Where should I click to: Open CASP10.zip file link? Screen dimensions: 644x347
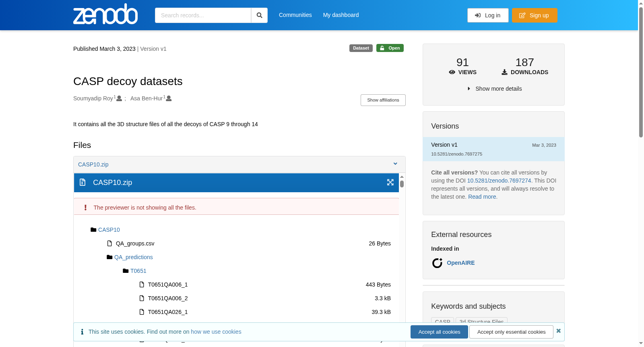tap(93, 164)
